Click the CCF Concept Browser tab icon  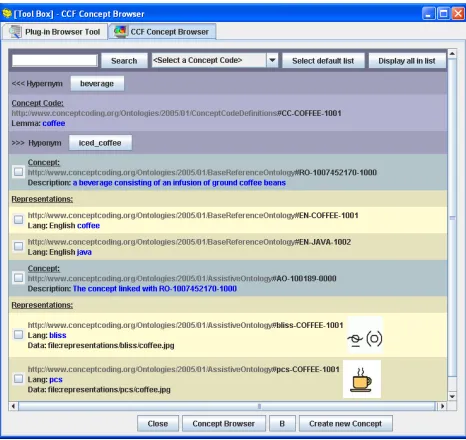(x=120, y=32)
